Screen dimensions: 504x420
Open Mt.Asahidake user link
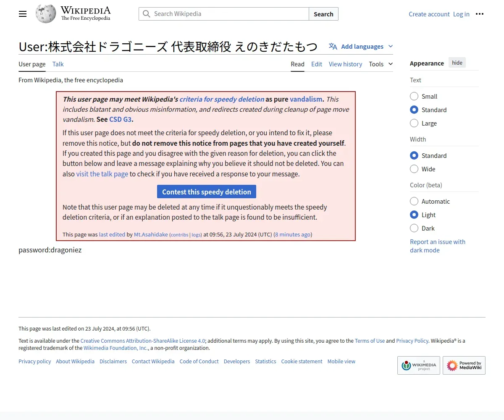(x=151, y=234)
